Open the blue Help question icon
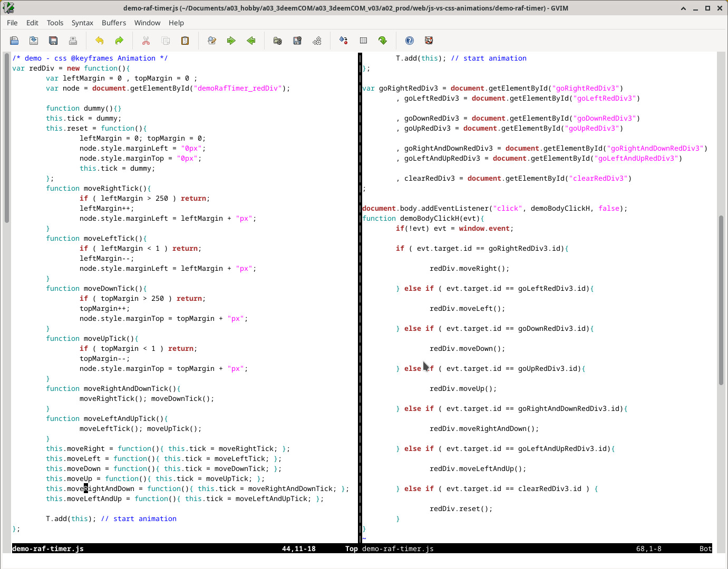728x569 pixels. point(410,41)
